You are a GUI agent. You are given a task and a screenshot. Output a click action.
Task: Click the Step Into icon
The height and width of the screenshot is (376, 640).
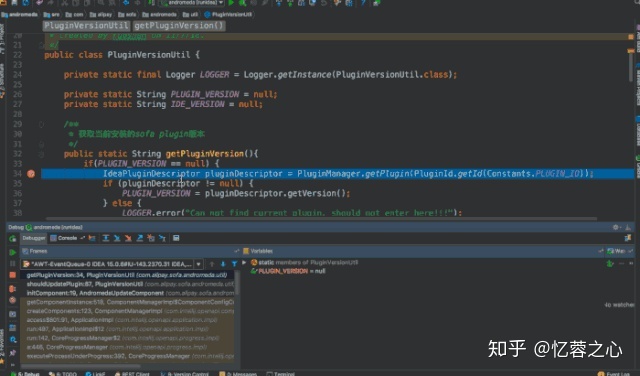point(117,238)
